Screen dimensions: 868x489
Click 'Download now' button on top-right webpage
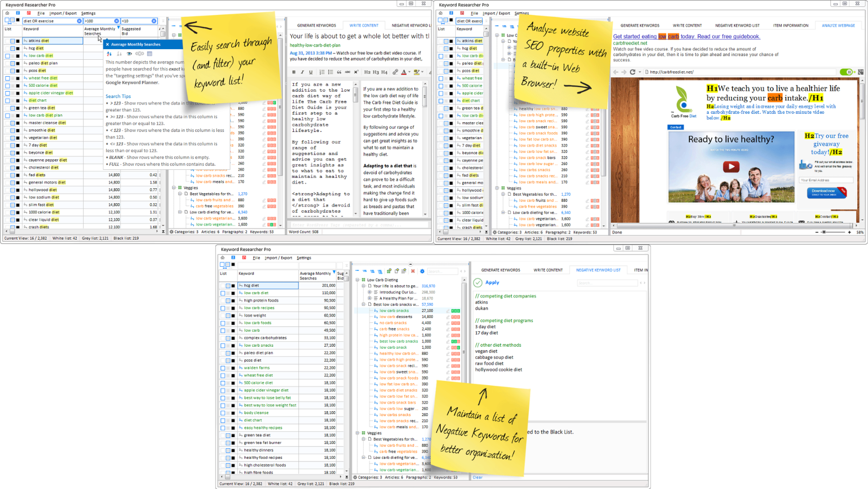click(826, 193)
